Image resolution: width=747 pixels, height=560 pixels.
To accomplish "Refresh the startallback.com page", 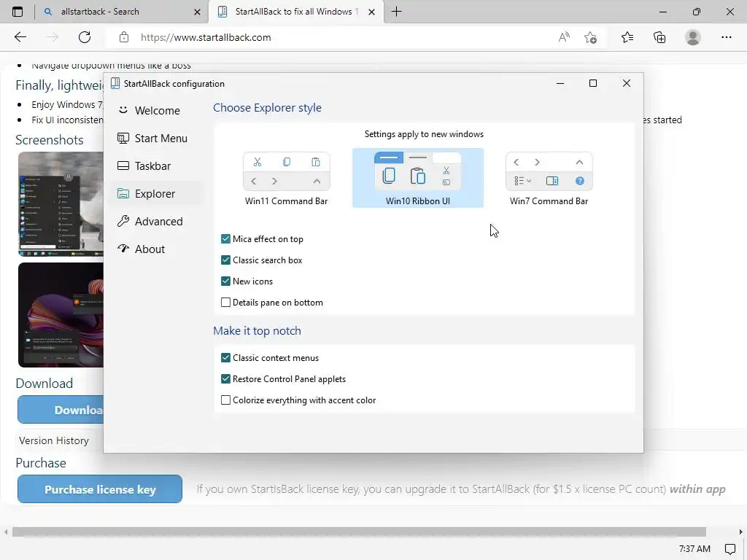I will coord(85,37).
